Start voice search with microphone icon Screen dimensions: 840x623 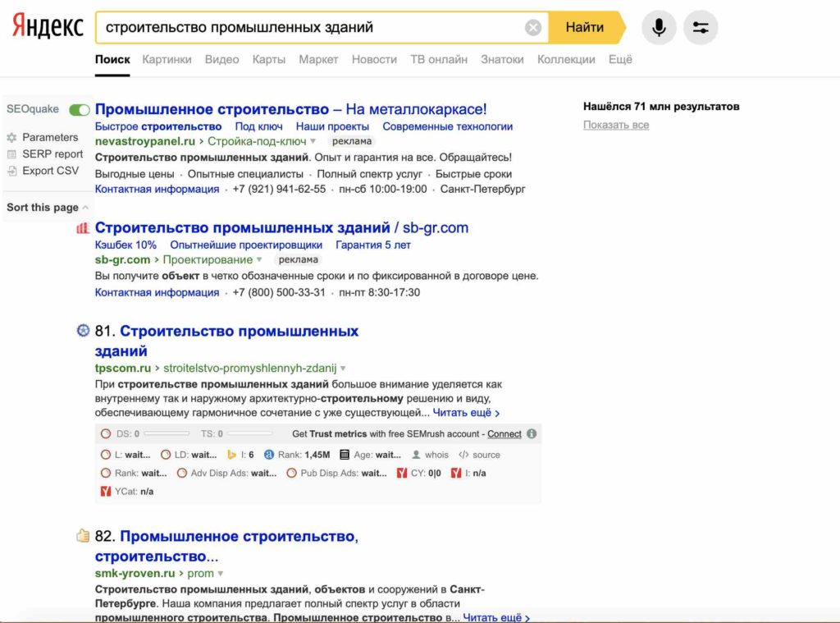pyautogui.click(x=659, y=27)
